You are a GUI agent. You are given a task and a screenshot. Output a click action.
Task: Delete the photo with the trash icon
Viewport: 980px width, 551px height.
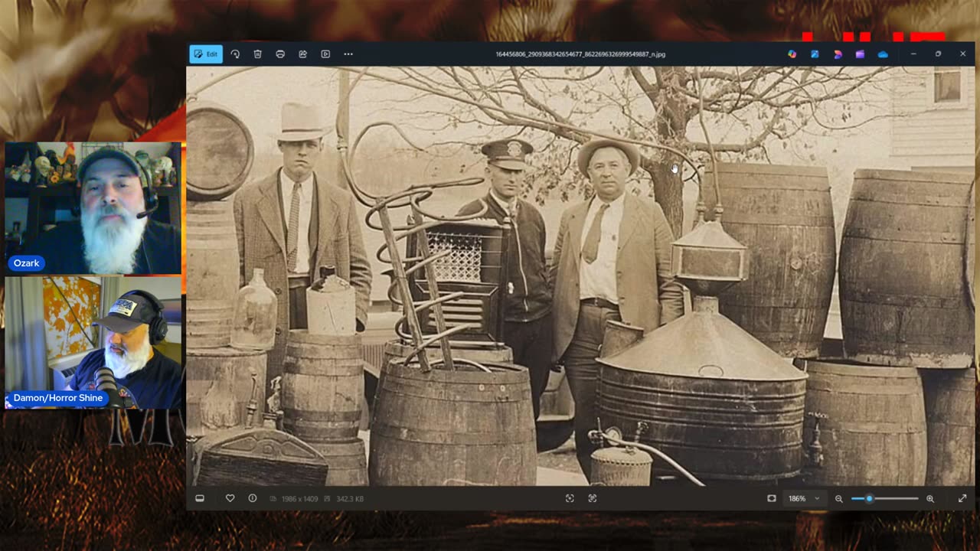tap(258, 54)
